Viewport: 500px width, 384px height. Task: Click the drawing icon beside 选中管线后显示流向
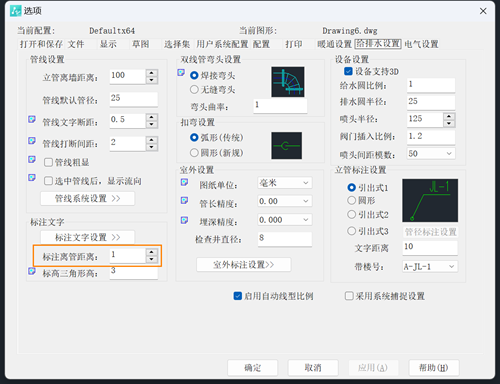click(x=32, y=178)
